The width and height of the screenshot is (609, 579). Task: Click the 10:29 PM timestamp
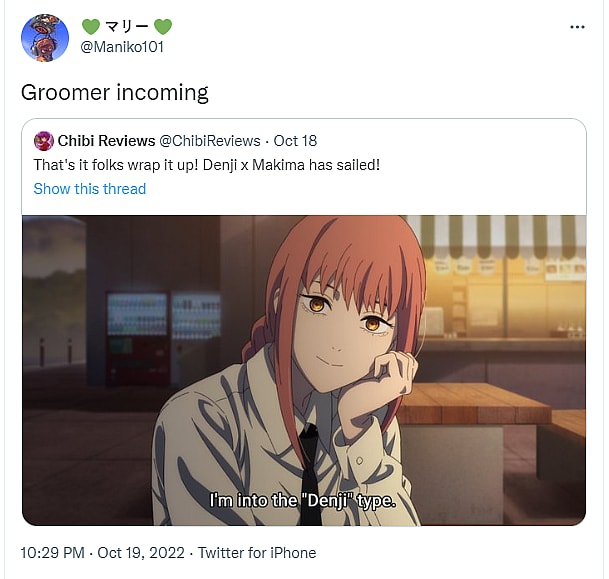(52, 553)
